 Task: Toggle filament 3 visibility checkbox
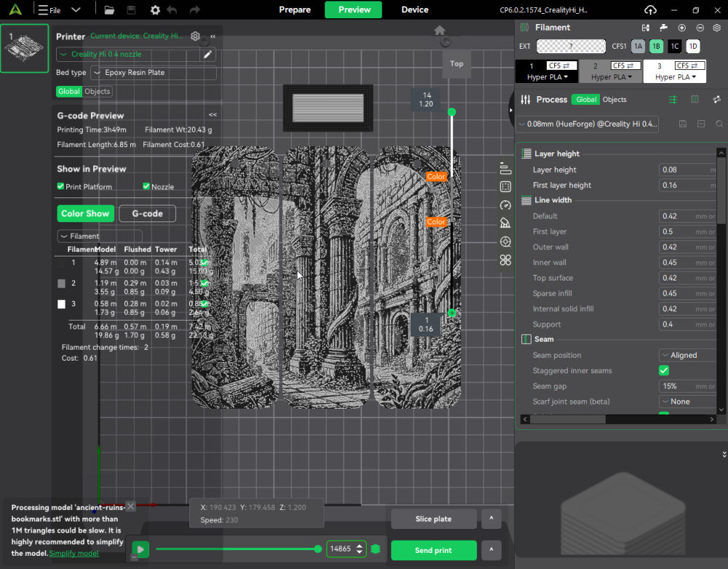[x=204, y=305]
